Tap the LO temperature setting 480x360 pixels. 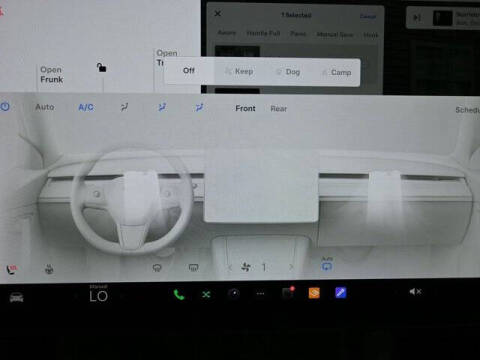(98, 296)
